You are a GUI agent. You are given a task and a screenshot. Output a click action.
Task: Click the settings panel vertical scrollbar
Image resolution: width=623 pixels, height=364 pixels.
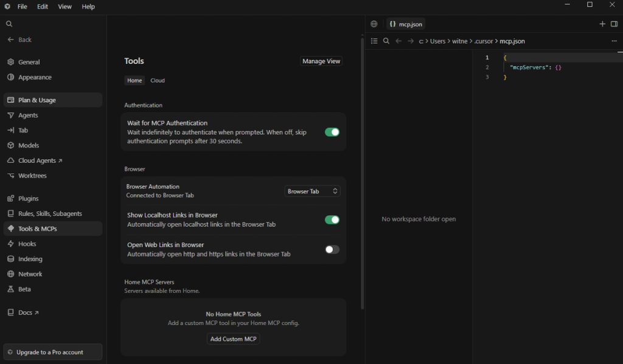[362, 173]
